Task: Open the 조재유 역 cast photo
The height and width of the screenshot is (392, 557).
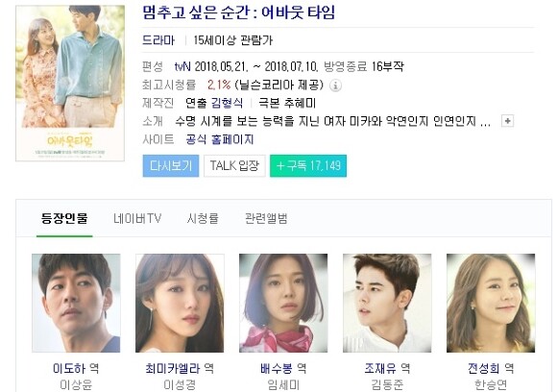Action: tap(387, 304)
